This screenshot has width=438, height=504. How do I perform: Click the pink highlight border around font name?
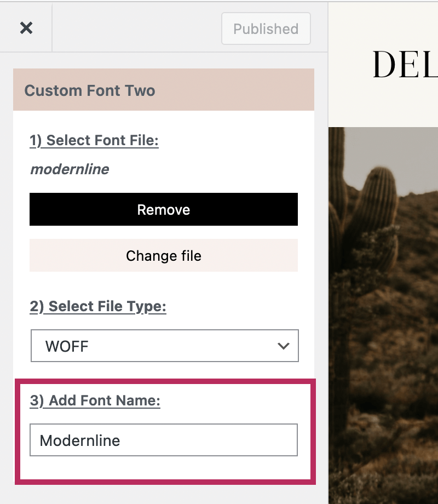(17, 433)
